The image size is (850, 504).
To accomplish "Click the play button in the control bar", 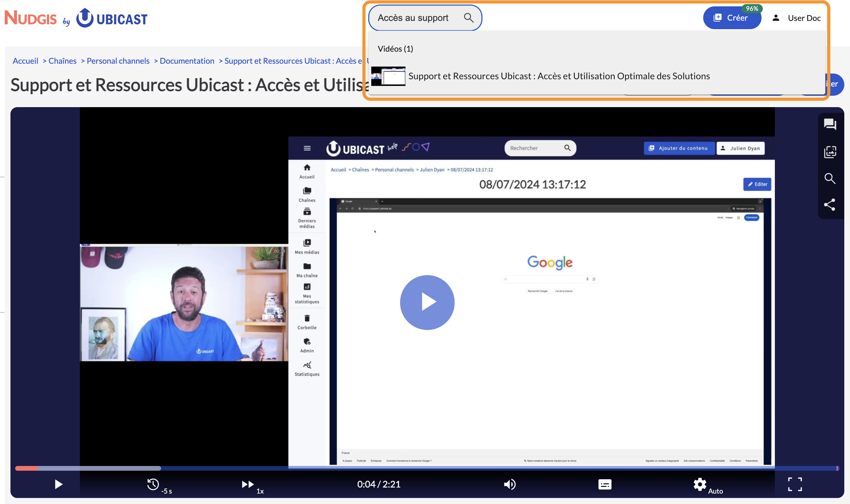I will point(58,484).
